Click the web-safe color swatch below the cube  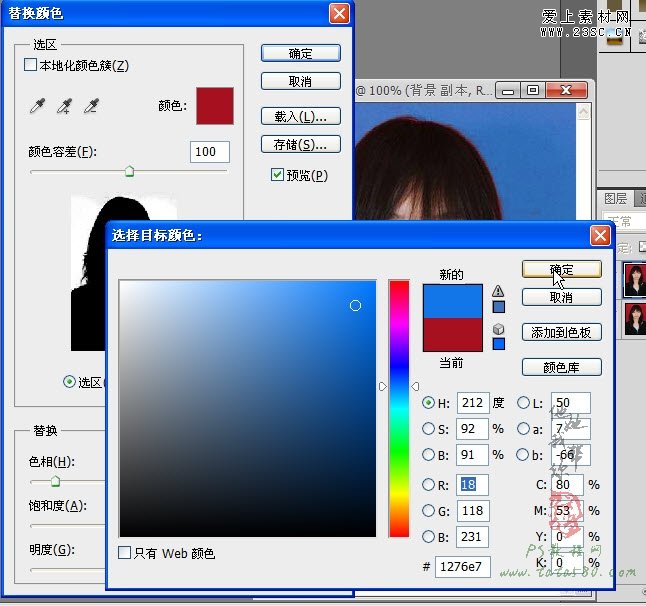point(498,344)
